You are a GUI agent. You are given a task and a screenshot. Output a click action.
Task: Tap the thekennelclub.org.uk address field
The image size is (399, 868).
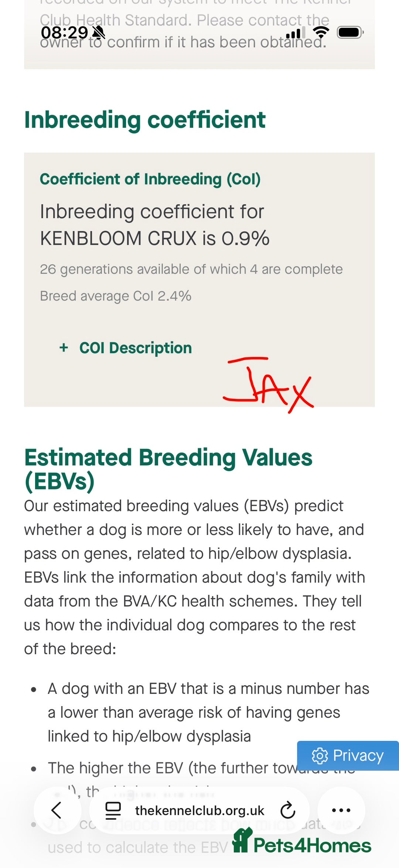tap(199, 810)
